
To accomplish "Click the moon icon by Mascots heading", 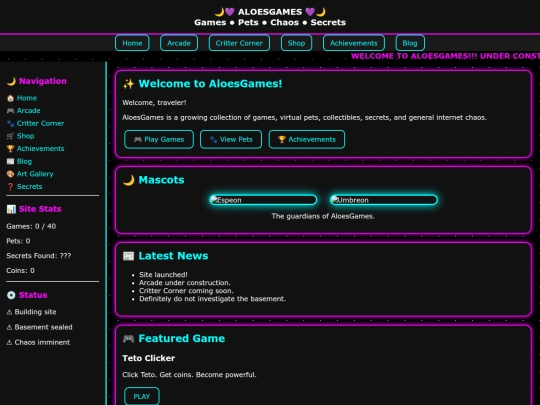I will [x=128, y=180].
